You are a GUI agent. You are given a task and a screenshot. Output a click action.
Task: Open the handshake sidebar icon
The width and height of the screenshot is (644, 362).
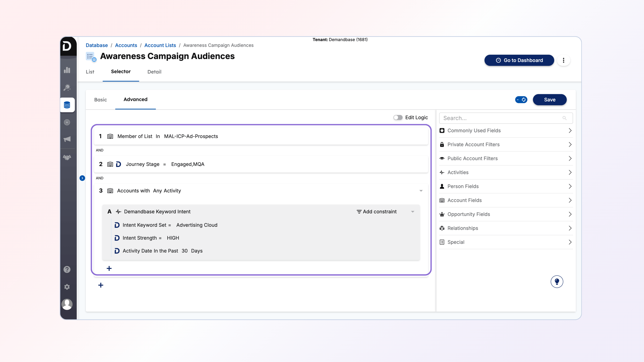[67, 157]
